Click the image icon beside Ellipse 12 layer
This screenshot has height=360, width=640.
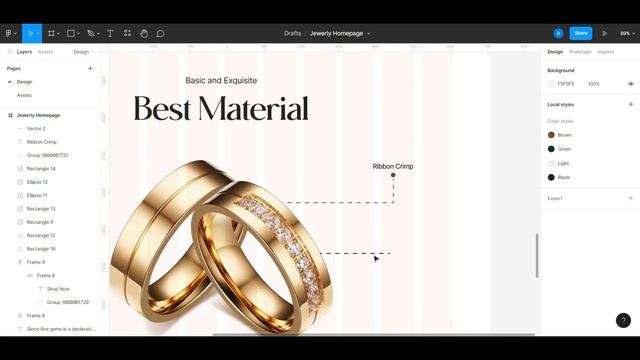coord(20,182)
